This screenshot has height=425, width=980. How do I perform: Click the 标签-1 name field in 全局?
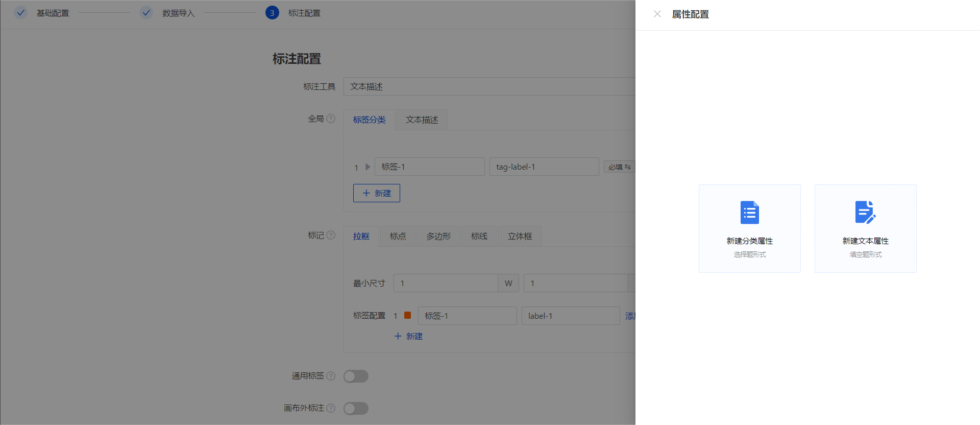[x=430, y=167]
